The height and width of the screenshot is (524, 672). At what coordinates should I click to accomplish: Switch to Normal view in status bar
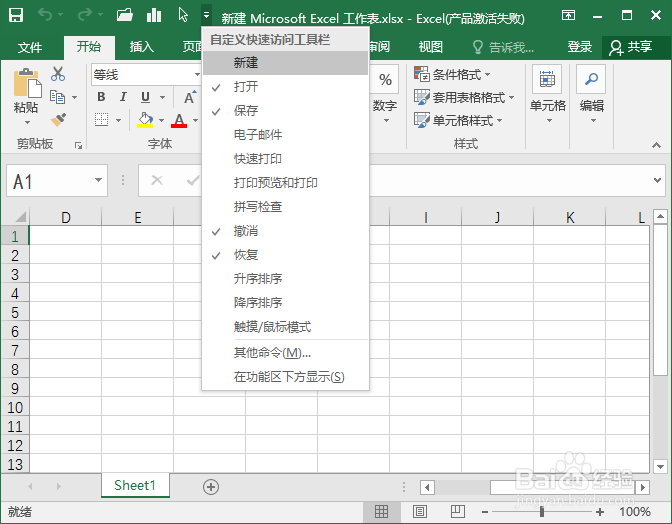point(381,511)
